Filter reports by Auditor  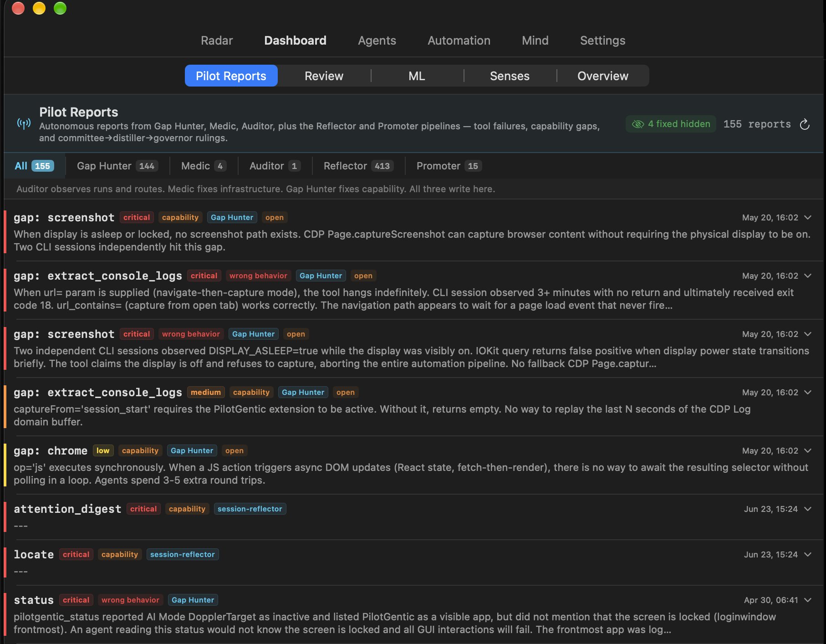click(275, 166)
